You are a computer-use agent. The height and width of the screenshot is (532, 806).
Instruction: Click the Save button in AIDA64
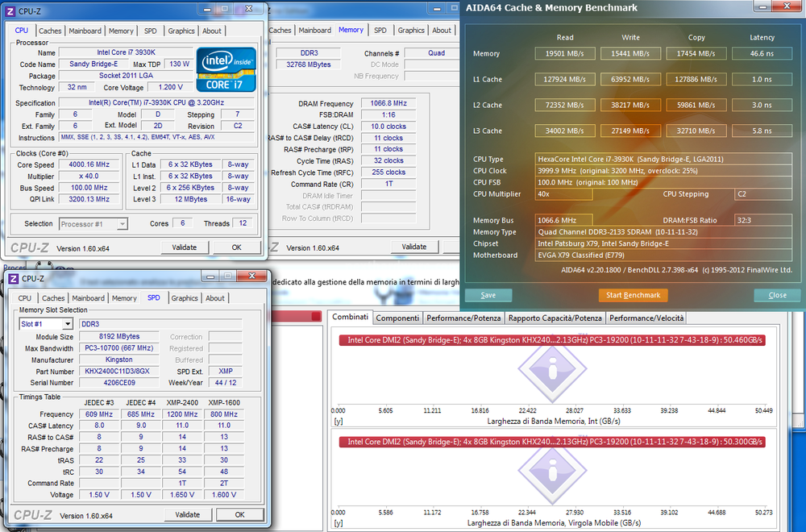pyautogui.click(x=488, y=295)
